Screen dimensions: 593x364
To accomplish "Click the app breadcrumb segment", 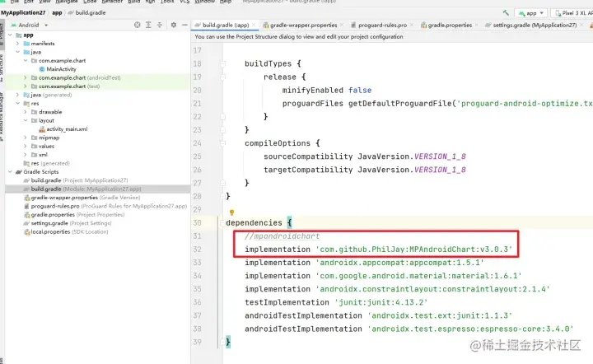I will 57,13.
